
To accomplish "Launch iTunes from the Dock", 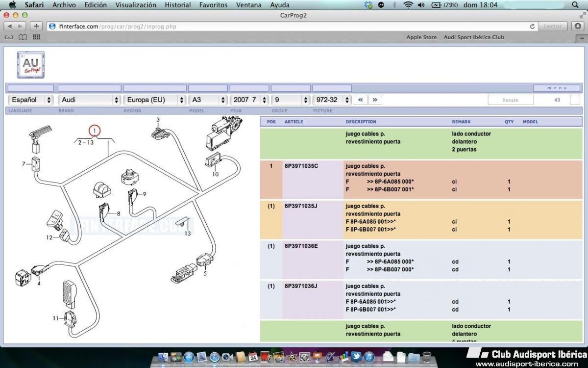I will click(369, 357).
